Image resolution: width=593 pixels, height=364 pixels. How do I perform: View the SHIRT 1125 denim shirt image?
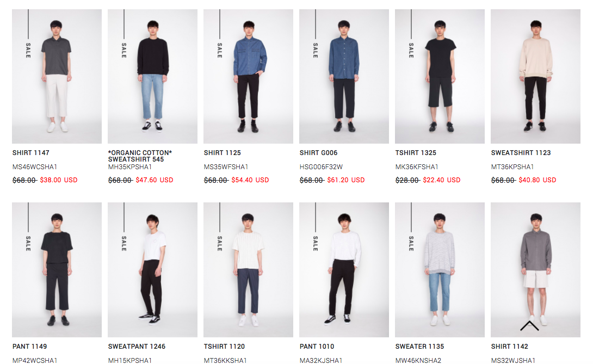(248, 76)
